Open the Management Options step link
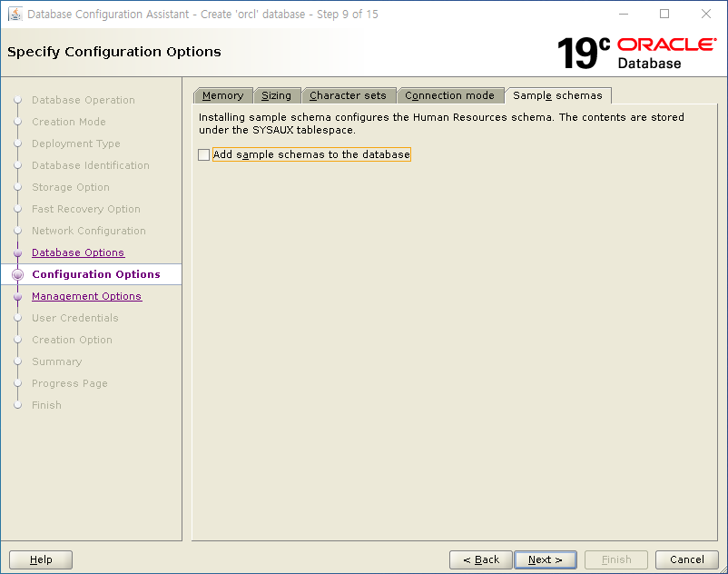Screen dimensions: 728x574 [x=87, y=296]
